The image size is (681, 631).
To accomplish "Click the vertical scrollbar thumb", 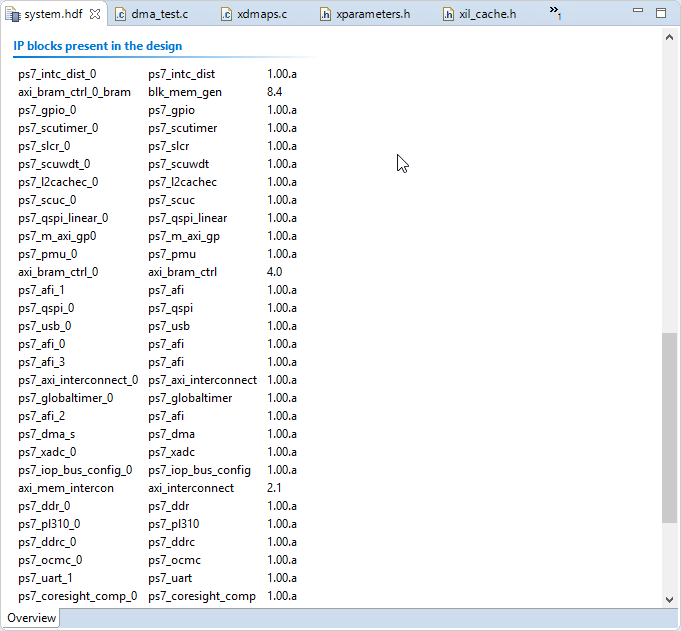I will [669, 427].
